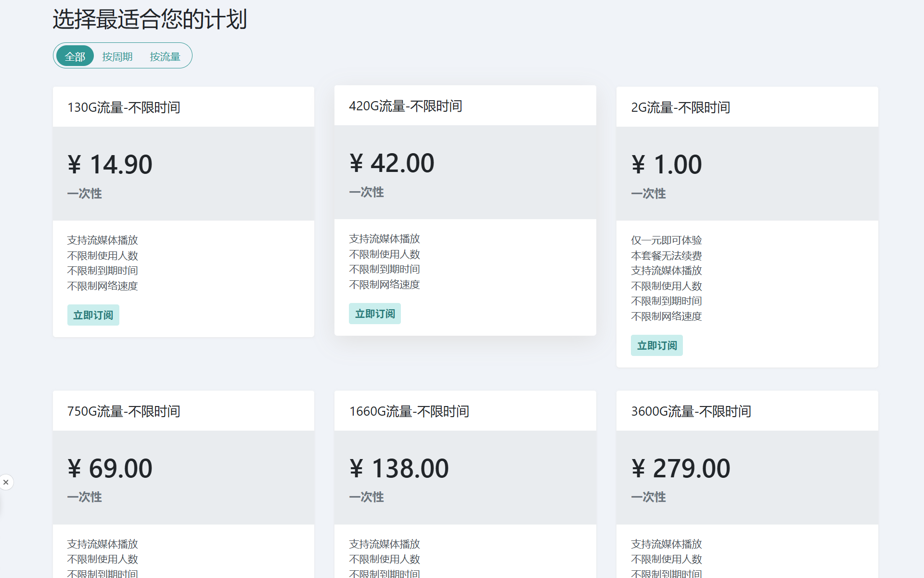The image size is (924, 578).
Task: Switch to the 按流量 tab
Action: (165, 56)
